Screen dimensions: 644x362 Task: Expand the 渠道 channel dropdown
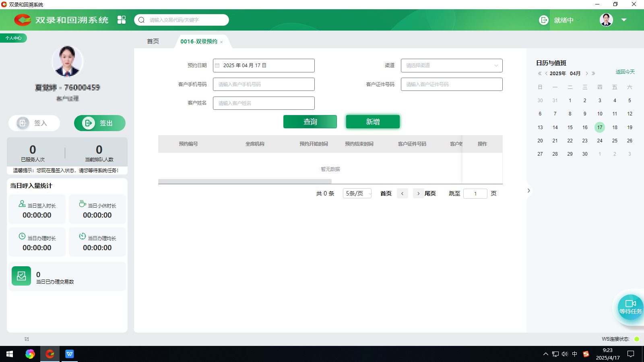click(x=496, y=66)
